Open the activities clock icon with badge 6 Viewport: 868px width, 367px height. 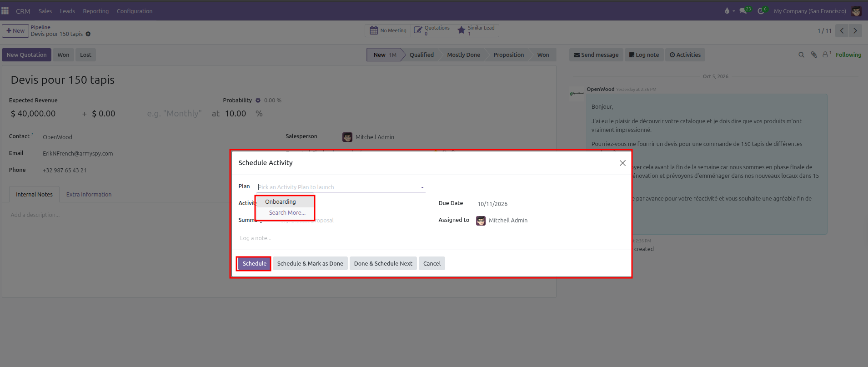pos(762,10)
